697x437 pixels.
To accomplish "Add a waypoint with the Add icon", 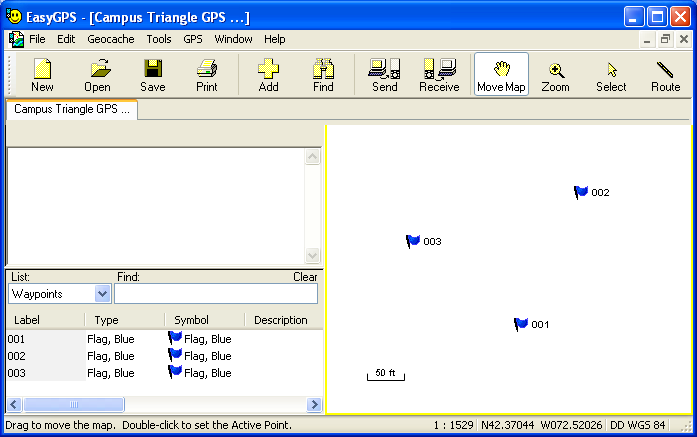I will [x=268, y=75].
